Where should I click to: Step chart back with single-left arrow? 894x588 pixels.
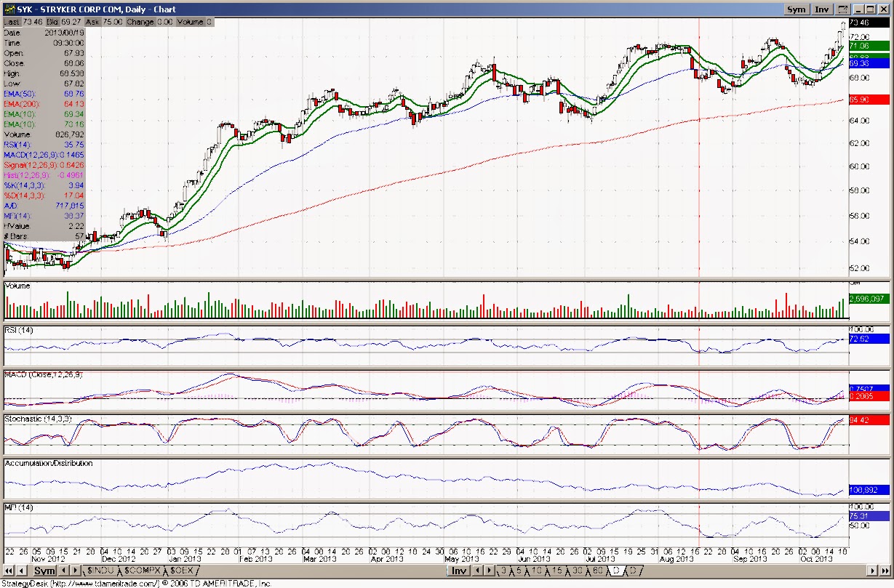coord(22,571)
